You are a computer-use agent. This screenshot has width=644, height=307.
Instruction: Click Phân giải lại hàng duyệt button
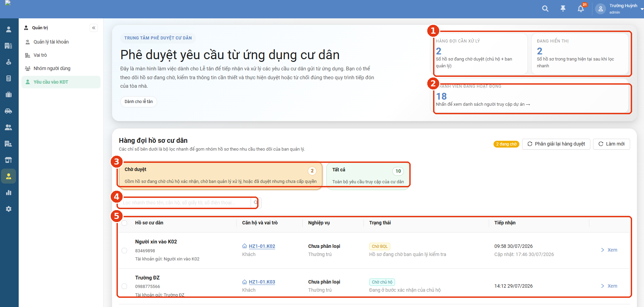pyautogui.click(x=556, y=144)
